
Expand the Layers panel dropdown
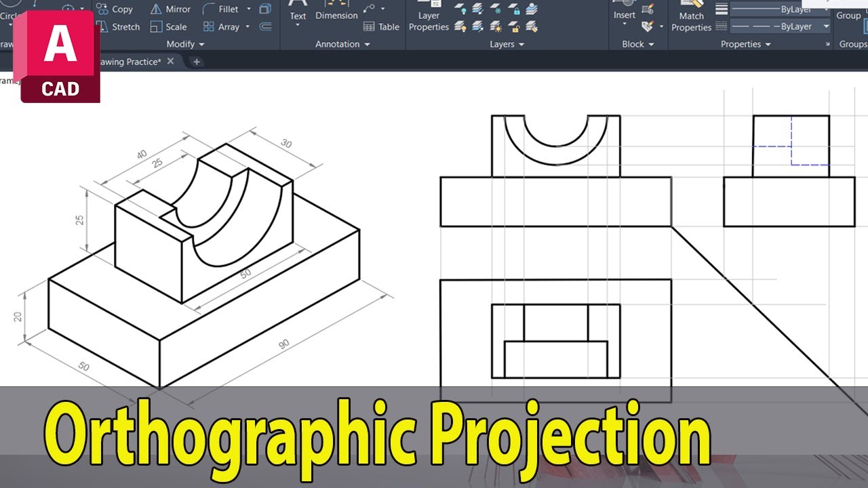[x=507, y=44]
